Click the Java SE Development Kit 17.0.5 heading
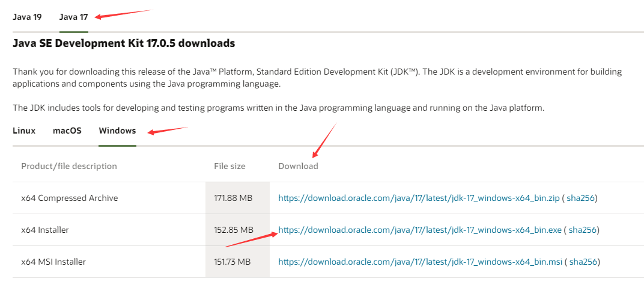Screen dimensions: 644x305 pos(124,43)
